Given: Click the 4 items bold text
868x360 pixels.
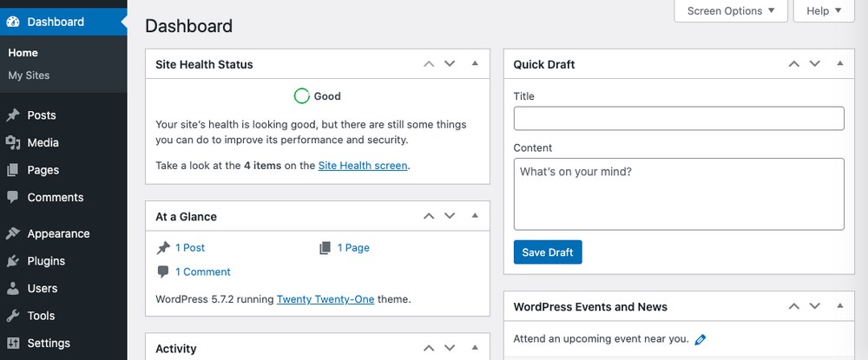Looking at the screenshot, I should [262, 166].
